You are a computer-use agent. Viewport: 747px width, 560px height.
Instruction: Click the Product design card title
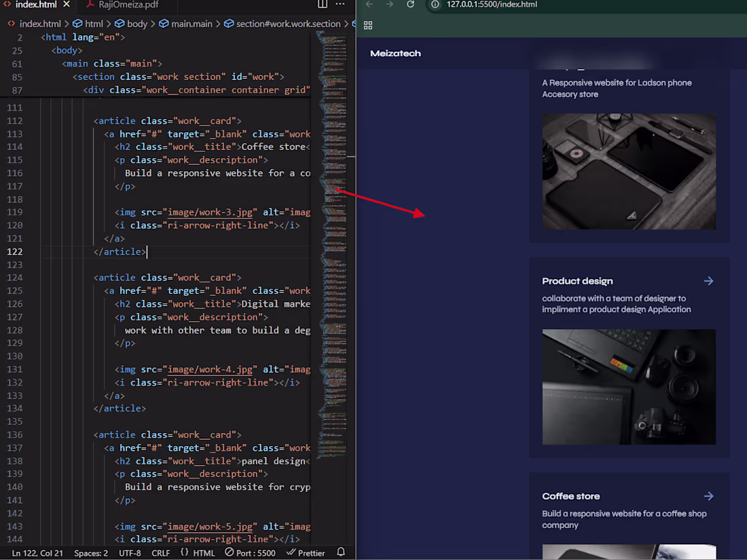click(x=577, y=281)
